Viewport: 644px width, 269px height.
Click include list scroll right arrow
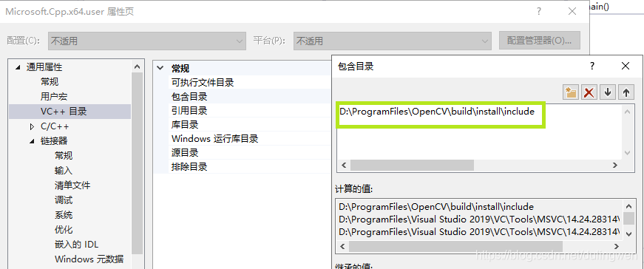coord(615,165)
